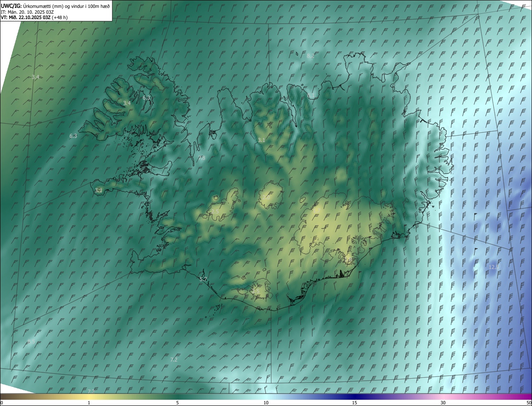Click the 3.1 label in north-central Iceland
The height and width of the screenshot is (406, 532).
tap(261, 140)
